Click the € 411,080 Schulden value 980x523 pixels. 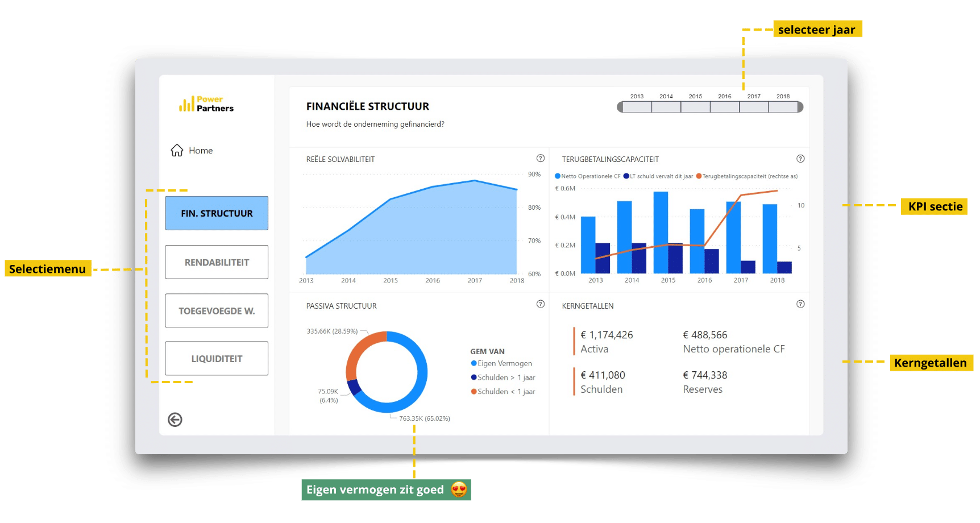click(x=603, y=375)
